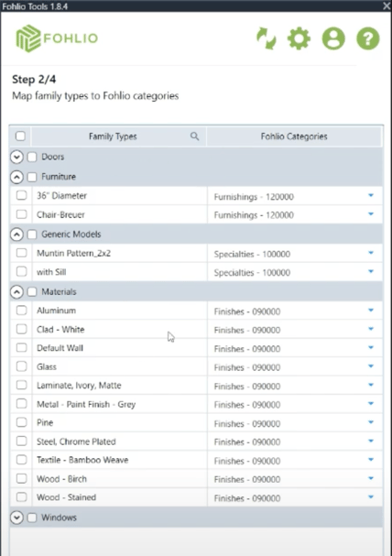This screenshot has width=392, height=556.
Task: Open category dropdown for Textile - Bamboo Weave
Action: (371, 460)
